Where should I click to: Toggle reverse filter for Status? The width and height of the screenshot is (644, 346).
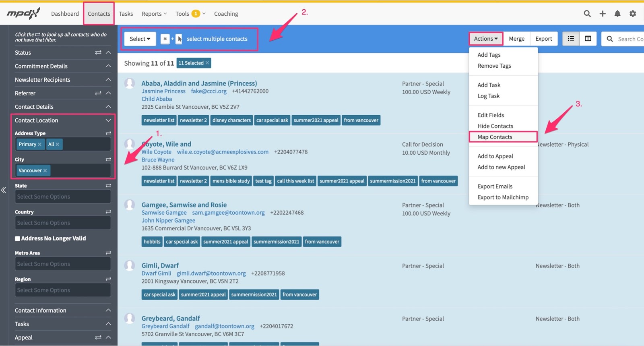[x=98, y=53]
